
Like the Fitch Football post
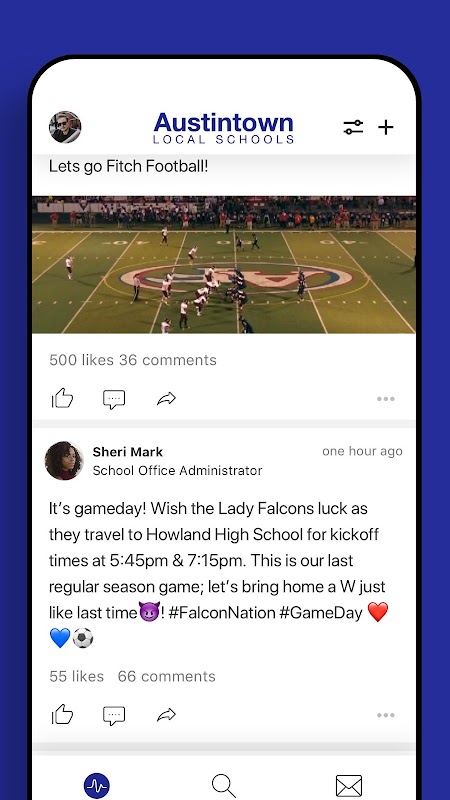point(62,398)
